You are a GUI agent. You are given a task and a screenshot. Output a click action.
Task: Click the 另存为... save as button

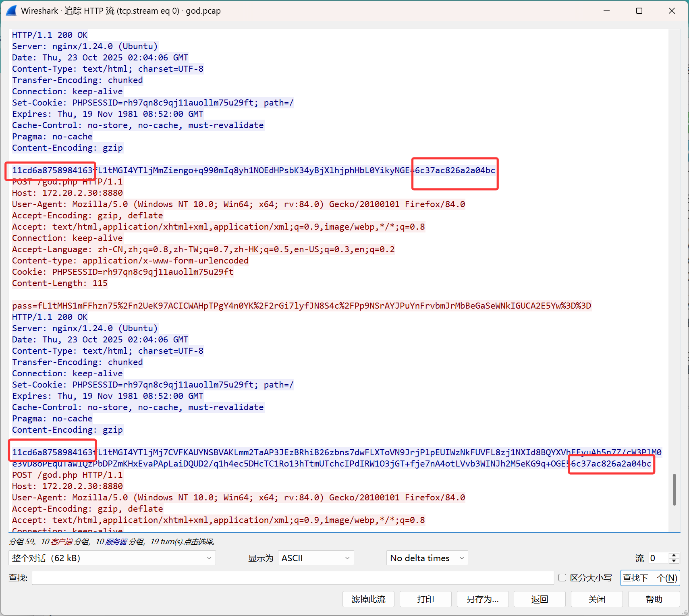point(483,599)
